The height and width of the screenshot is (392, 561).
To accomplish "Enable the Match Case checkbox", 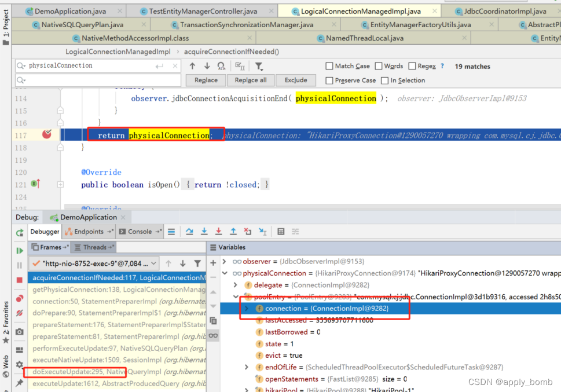I will point(329,65).
